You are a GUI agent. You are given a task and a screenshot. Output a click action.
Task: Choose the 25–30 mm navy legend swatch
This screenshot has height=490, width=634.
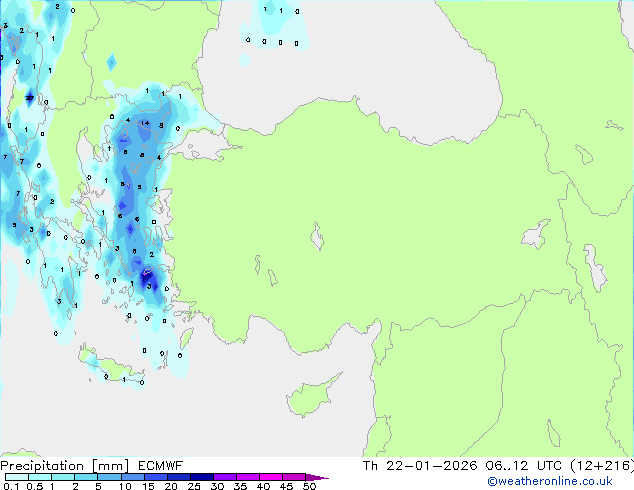point(202,477)
